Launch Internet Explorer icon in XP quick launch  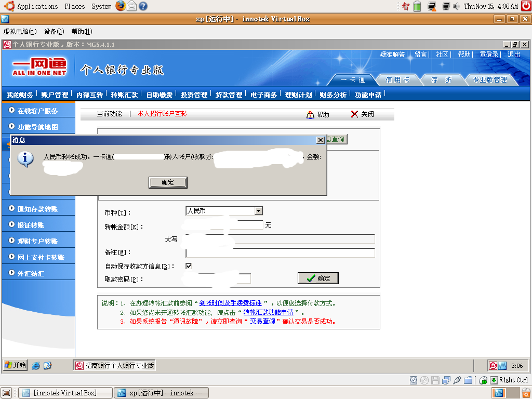(x=36, y=365)
